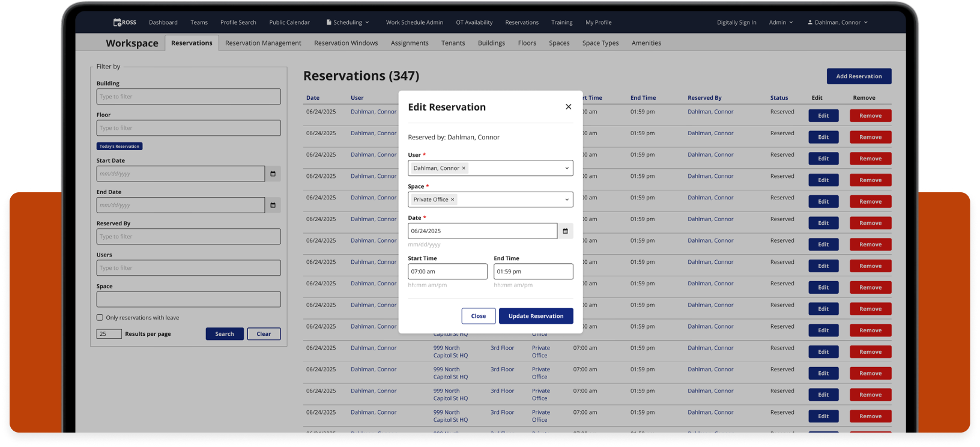Enable Only reservations with leave checkbox
Viewport: 980px width, 447px height.
[100, 317]
